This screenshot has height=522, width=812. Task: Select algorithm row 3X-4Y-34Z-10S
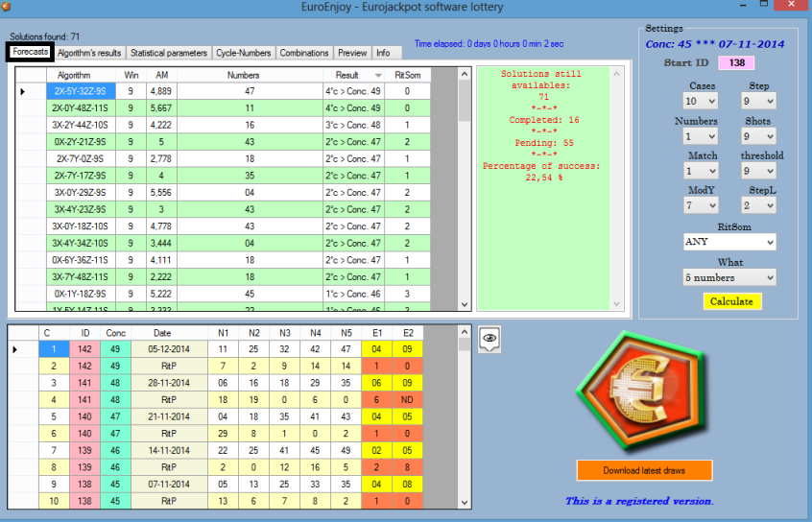tap(82, 243)
